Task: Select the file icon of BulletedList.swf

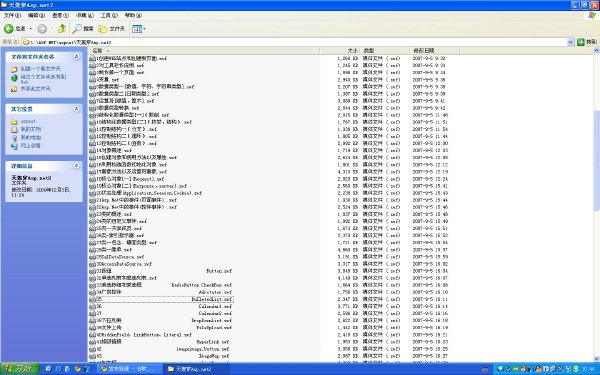Action: coord(92,299)
